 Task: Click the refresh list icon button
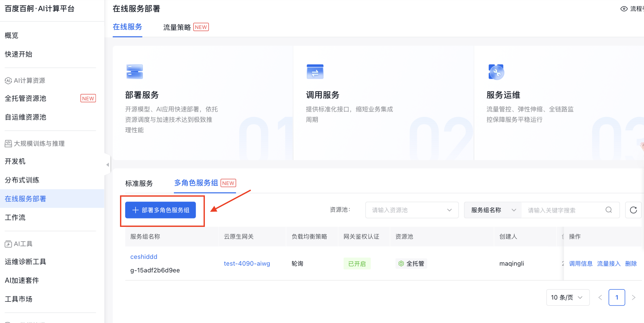tap(633, 210)
